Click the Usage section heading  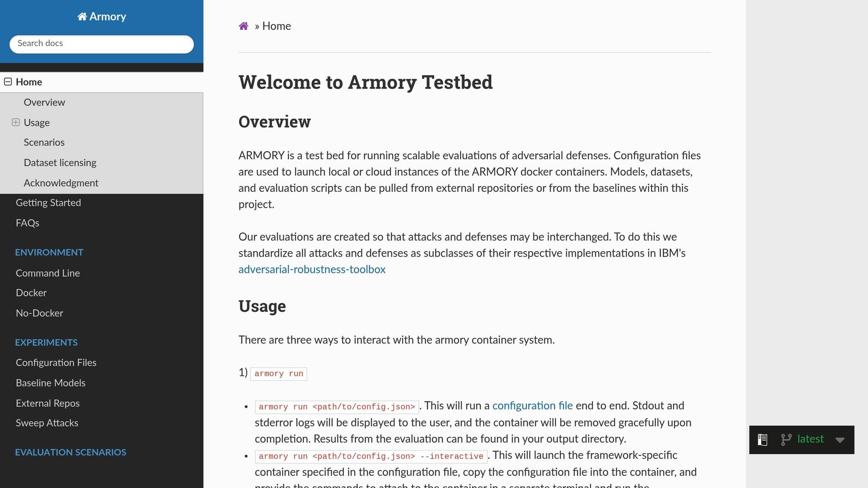click(262, 306)
